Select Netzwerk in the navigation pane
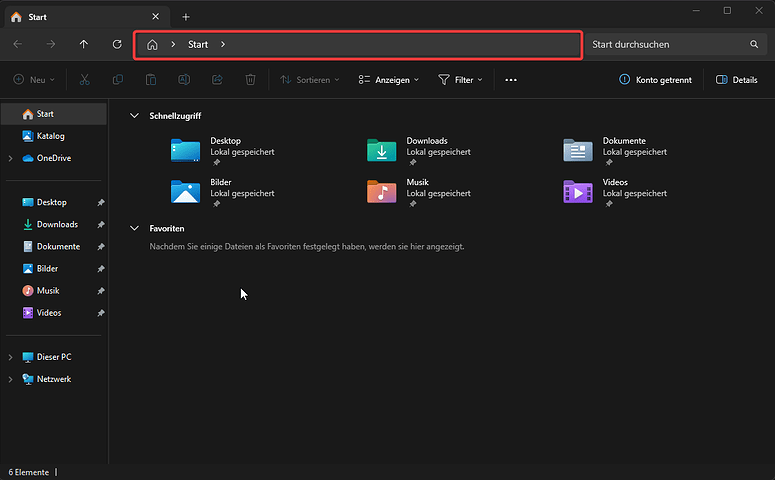 [x=54, y=379]
